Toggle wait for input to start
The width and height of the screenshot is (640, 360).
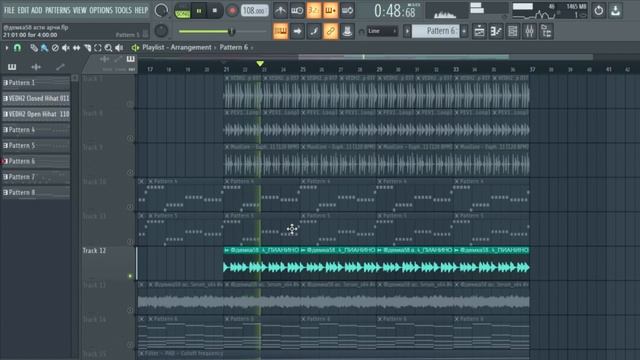297,11
